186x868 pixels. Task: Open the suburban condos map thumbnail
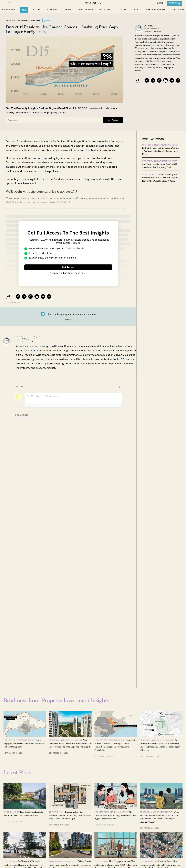[x=25, y=724]
